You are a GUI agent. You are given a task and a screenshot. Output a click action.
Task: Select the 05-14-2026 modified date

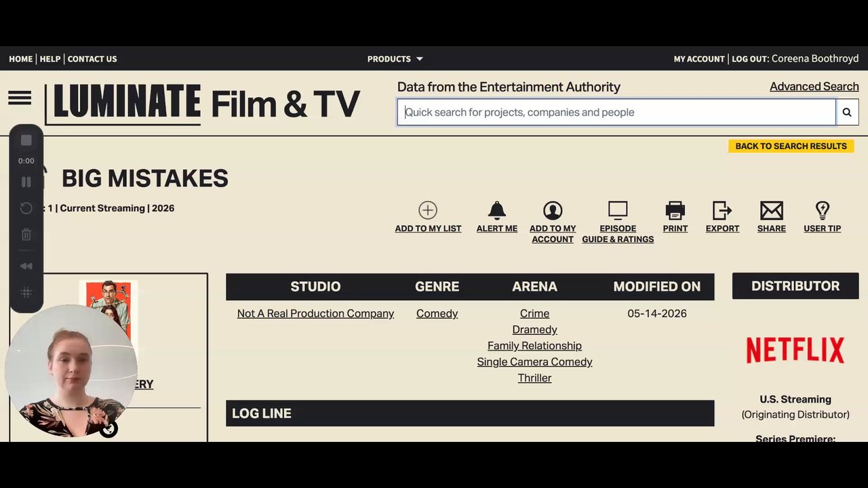click(657, 314)
